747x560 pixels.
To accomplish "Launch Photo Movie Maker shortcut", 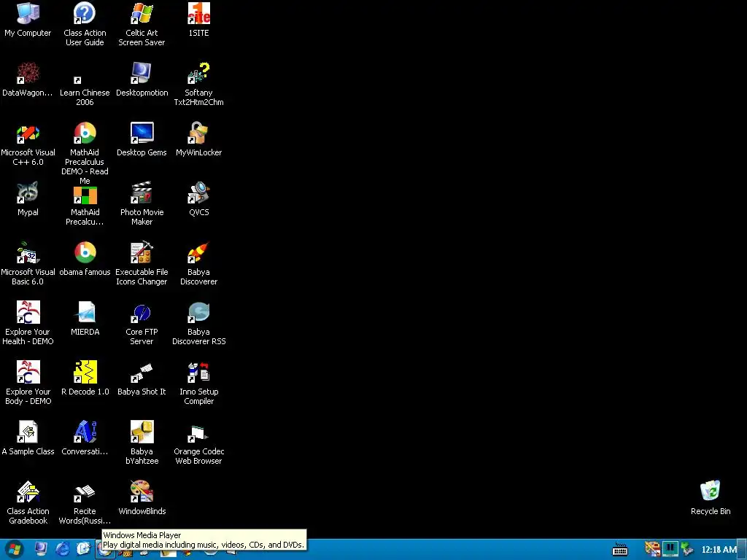I will point(142,192).
